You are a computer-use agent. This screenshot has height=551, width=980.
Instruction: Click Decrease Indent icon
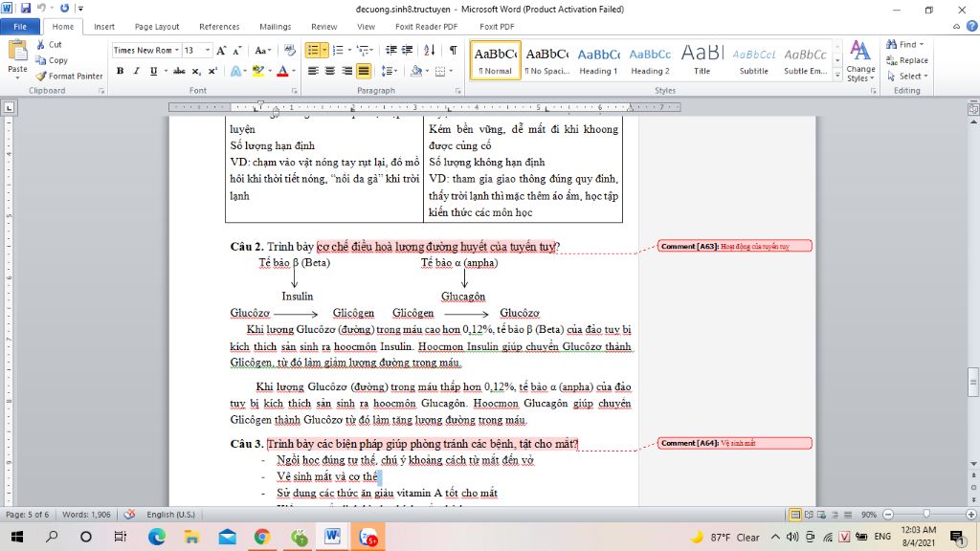click(391, 50)
